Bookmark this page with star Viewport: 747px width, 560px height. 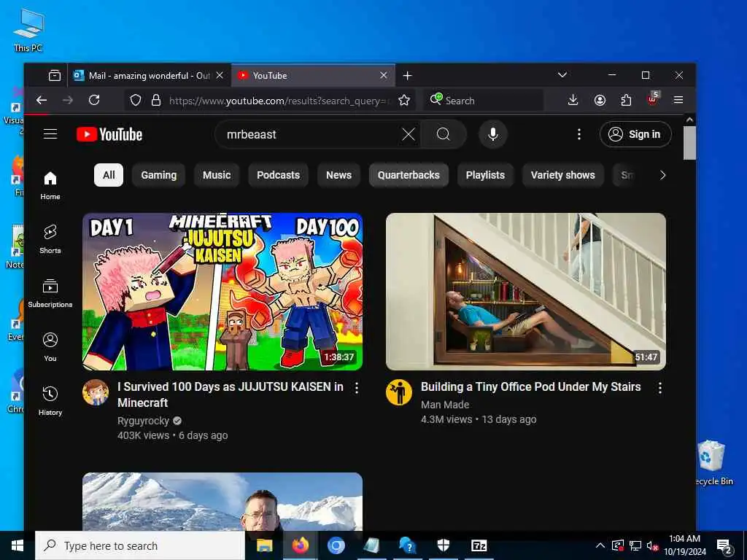[404, 100]
